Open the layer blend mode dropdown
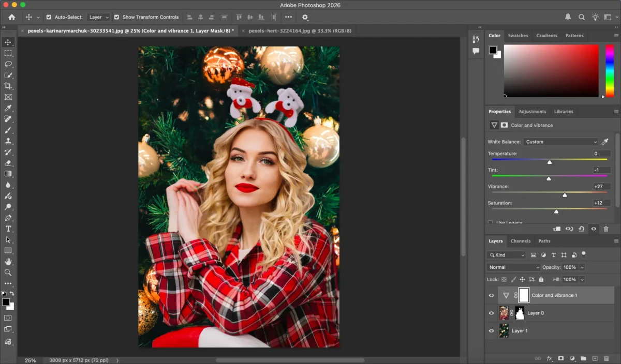The width and height of the screenshot is (621, 364). [513, 267]
